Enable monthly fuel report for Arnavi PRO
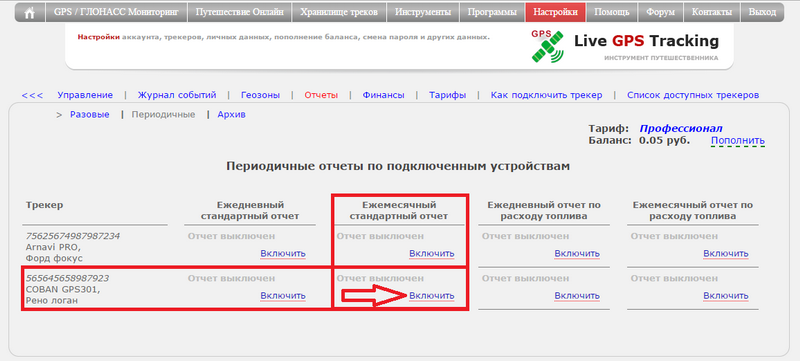 (726, 253)
